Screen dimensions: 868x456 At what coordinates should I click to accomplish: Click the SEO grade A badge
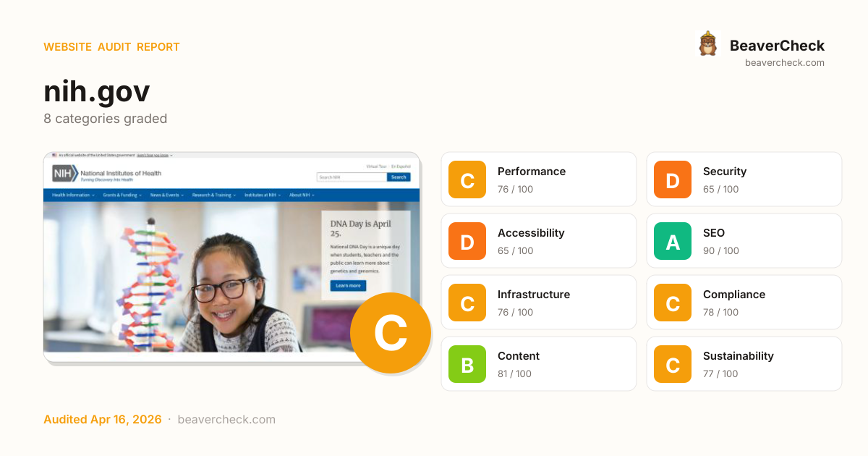pyautogui.click(x=673, y=241)
